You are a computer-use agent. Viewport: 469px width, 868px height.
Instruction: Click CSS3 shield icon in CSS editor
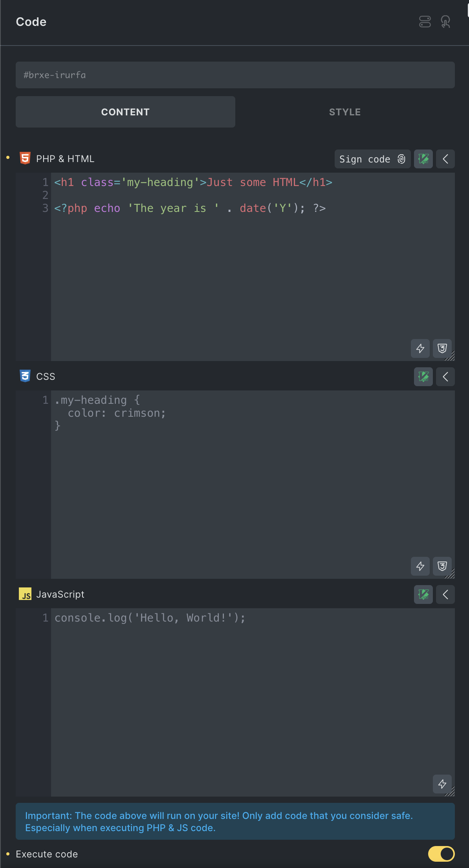pyautogui.click(x=442, y=566)
